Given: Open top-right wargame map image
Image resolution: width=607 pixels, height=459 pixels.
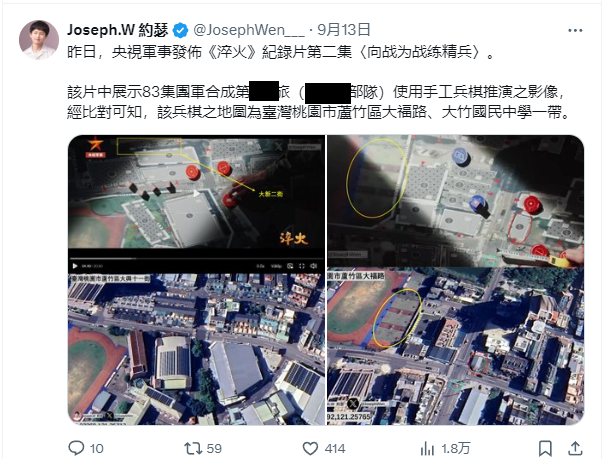Looking at the screenshot, I should (x=456, y=201).
